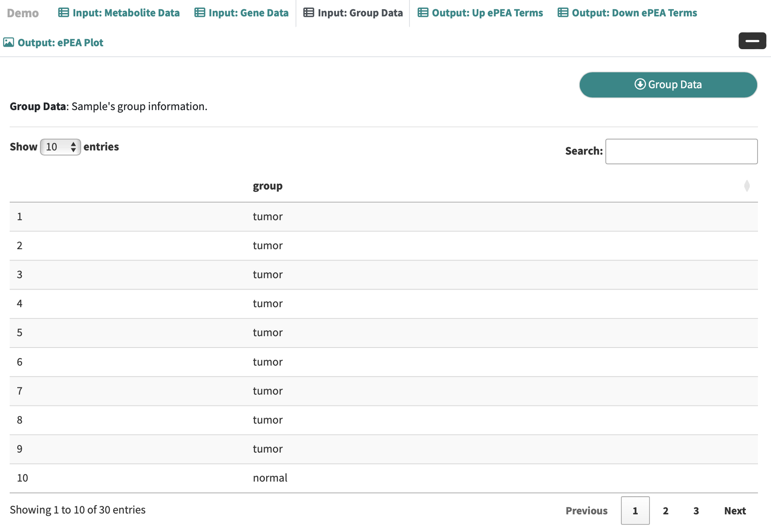Viewport: 771px width, 532px height.
Task: Click table icon beside Output: Down ePEA Terms
Action: coord(563,13)
